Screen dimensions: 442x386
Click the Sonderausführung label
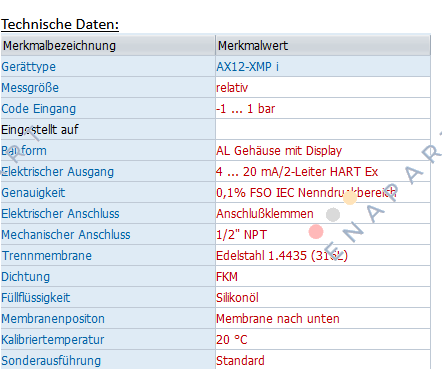tap(51, 361)
